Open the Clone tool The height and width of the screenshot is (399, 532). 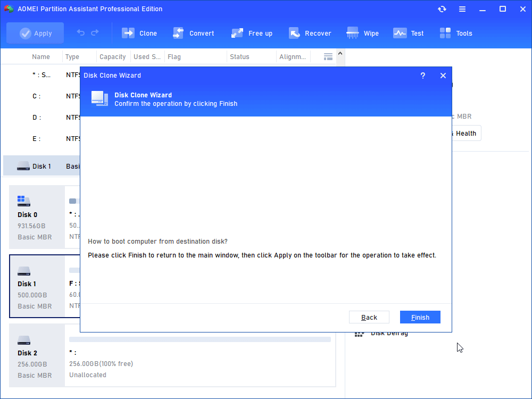coord(139,33)
